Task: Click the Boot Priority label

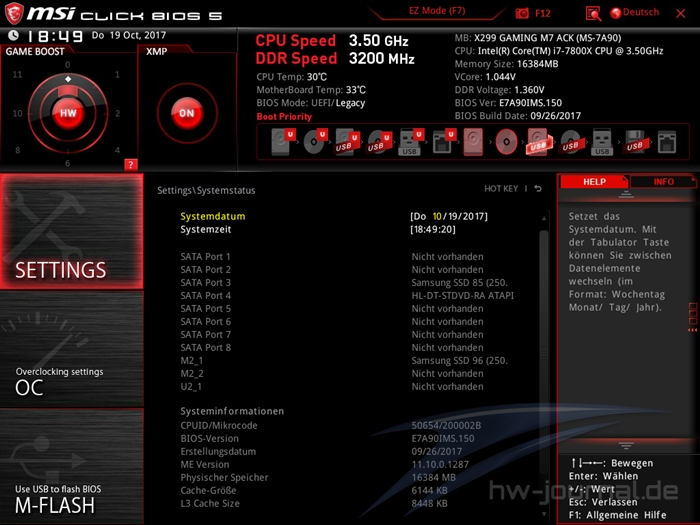Action: click(x=284, y=117)
